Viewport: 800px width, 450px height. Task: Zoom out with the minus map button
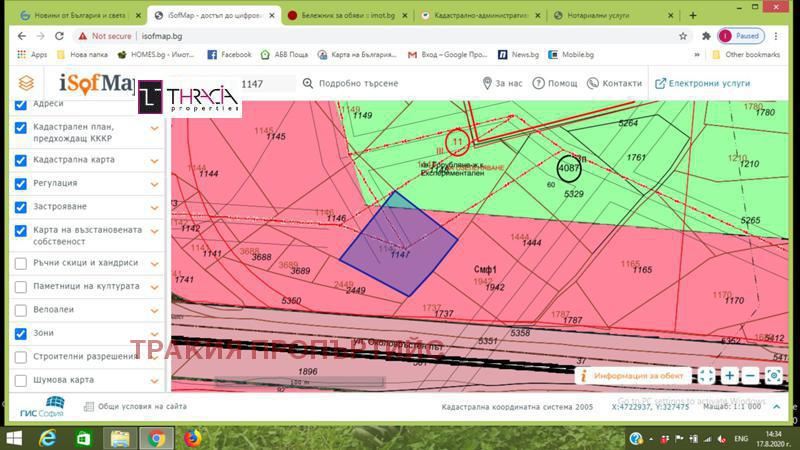pos(751,376)
